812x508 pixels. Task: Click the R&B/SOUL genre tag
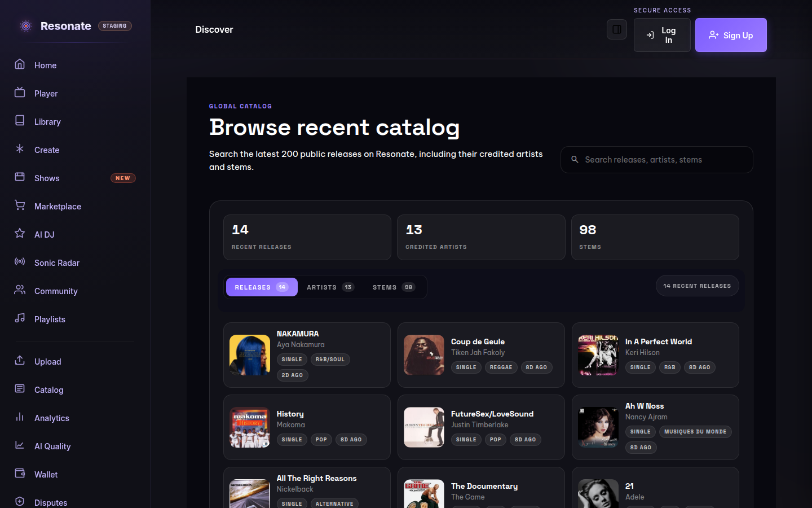point(330,360)
